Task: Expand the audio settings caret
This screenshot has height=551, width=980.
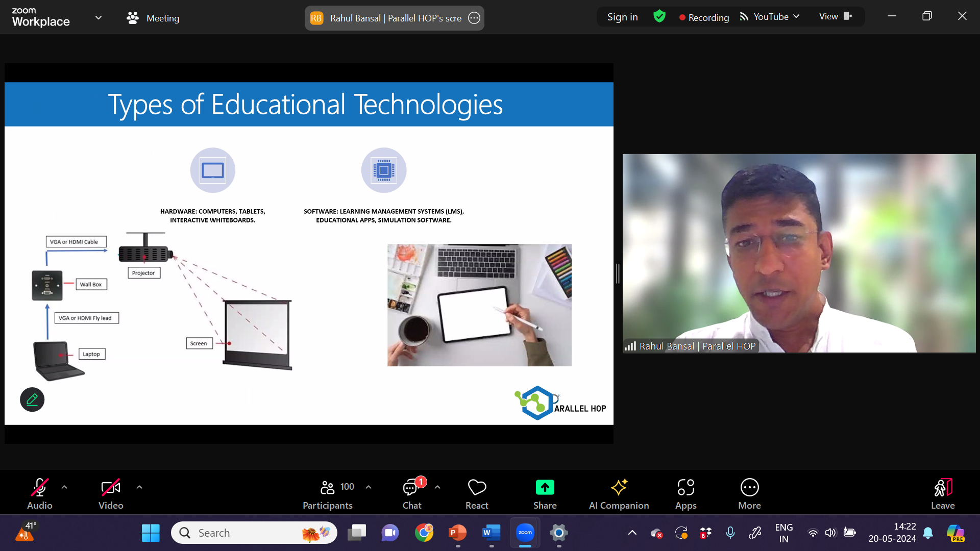Action: 64,487
